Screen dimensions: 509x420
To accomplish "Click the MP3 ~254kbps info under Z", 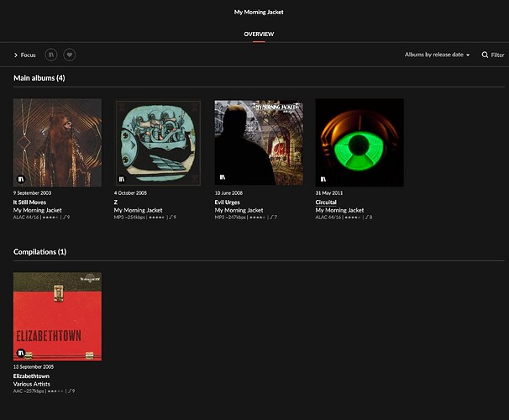I will [x=129, y=218].
